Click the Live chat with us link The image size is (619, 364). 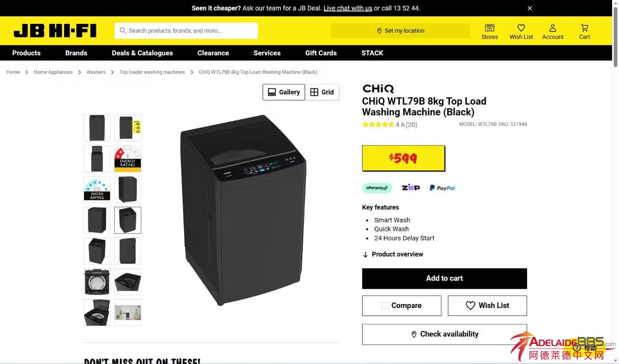point(348,8)
